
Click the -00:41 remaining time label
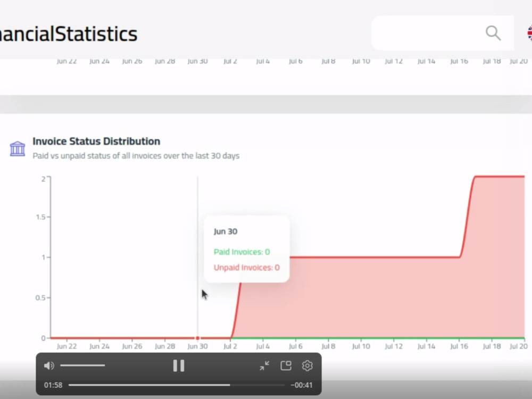302,385
